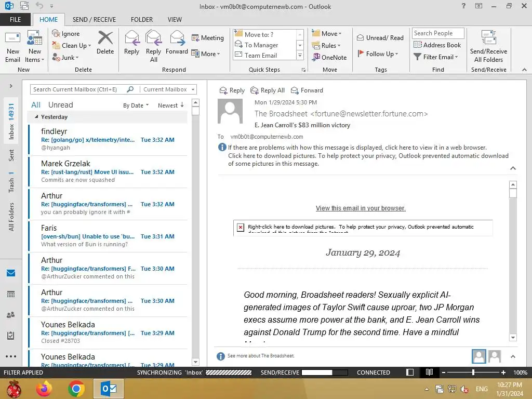Click Send/Receive All Folders
Screen dimensions: 532x399
pyautogui.click(x=488, y=46)
